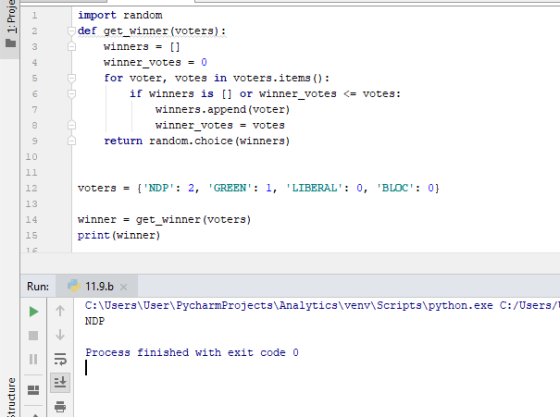Click fold end marker at line 9

(71, 141)
